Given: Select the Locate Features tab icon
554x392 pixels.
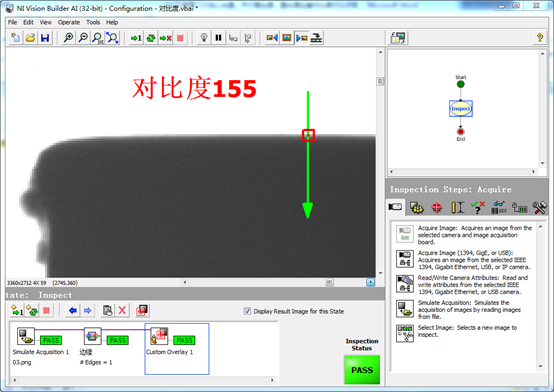Looking at the screenshot, I should click(x=437, y=207).
